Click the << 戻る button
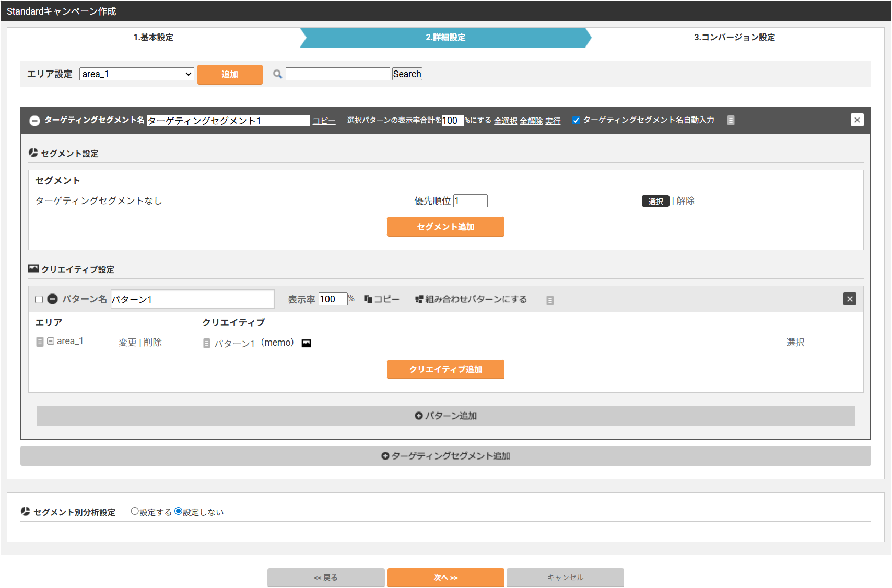This screenshot has height=588, width=892. (x=326, y=578)
